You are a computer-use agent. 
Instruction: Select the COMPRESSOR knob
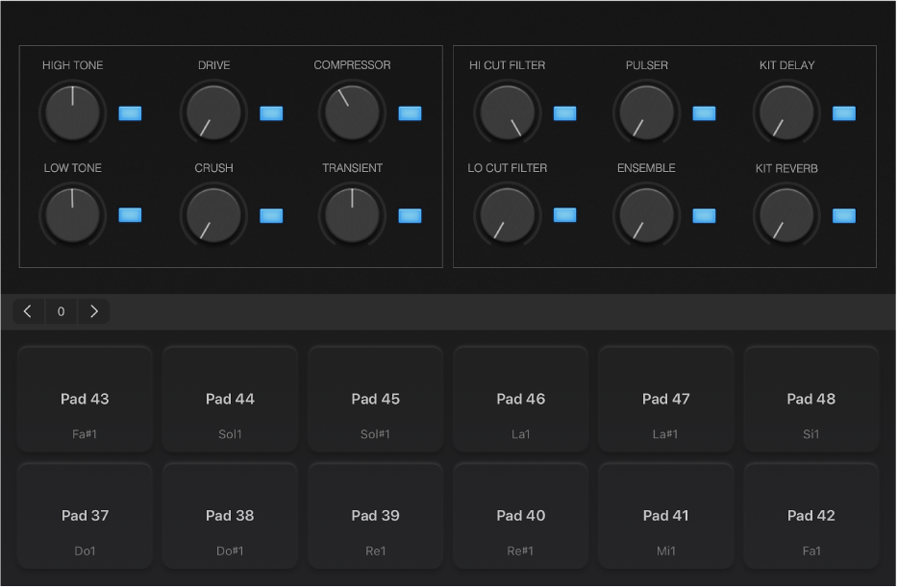[x=352, y=112]
